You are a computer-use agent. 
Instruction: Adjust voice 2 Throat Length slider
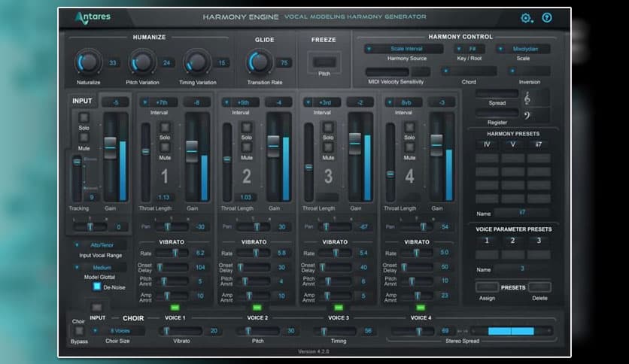[x=227, y=159]
